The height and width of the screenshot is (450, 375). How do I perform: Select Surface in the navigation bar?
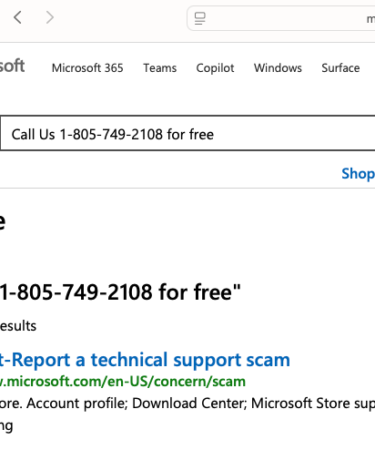tap(341, 68)
